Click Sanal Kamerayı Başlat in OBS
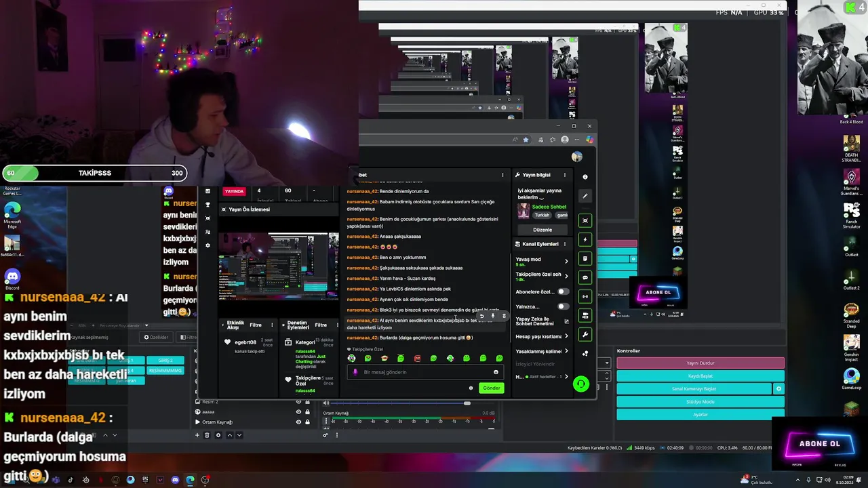 click(x=694, y=389)
